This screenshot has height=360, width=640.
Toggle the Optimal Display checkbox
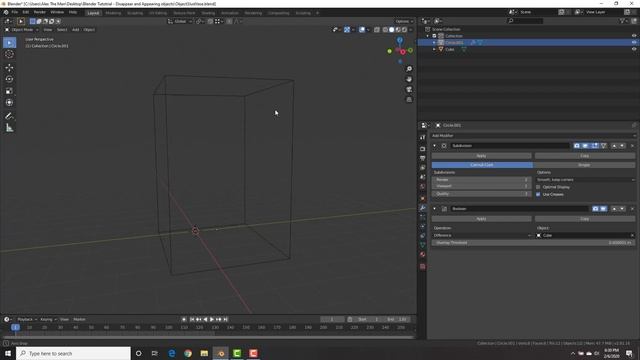(538, 187)
